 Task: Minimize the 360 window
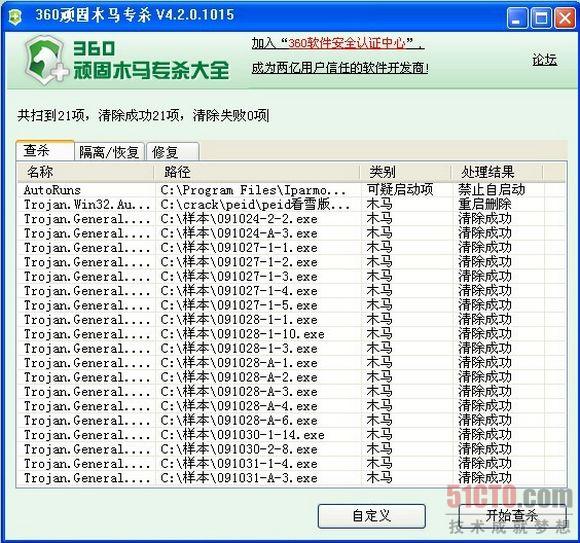point(517,17)
